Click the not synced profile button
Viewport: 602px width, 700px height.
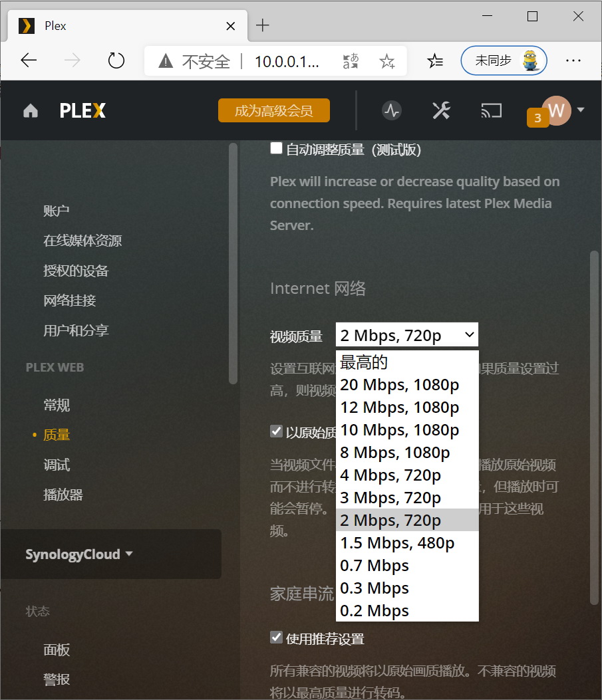point(504,60)
